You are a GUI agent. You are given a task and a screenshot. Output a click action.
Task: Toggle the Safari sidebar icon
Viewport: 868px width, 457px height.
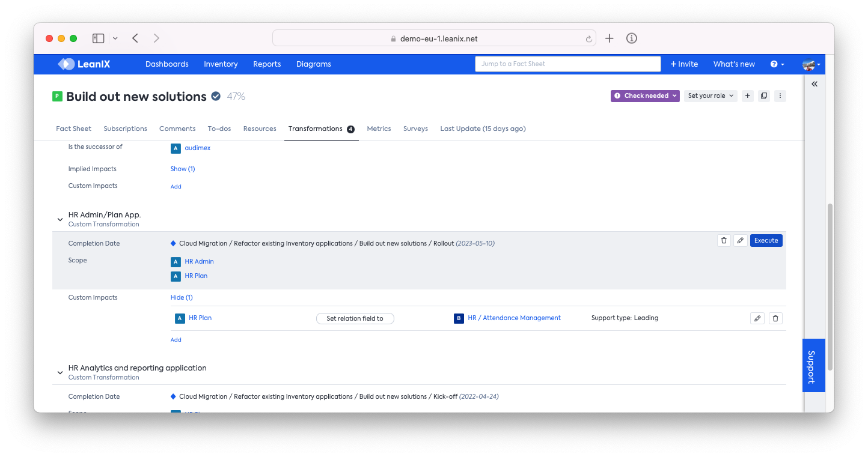pos(99,38)
